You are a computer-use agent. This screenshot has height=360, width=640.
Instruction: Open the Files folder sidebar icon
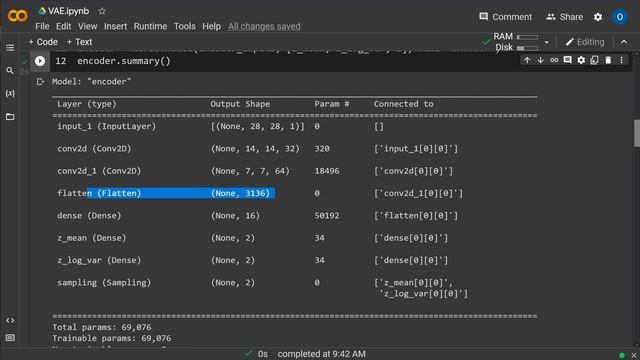10,117
